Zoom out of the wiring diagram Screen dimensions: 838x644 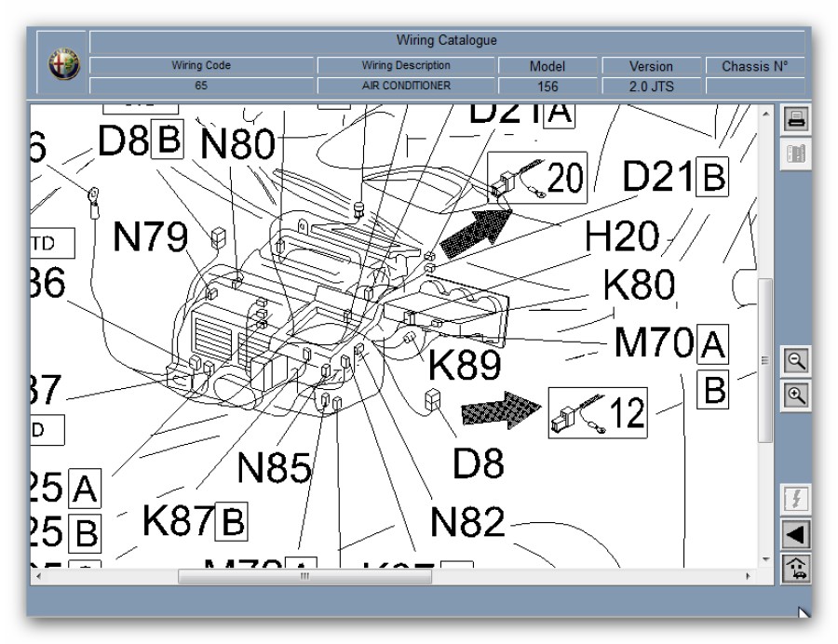[797, 360]
